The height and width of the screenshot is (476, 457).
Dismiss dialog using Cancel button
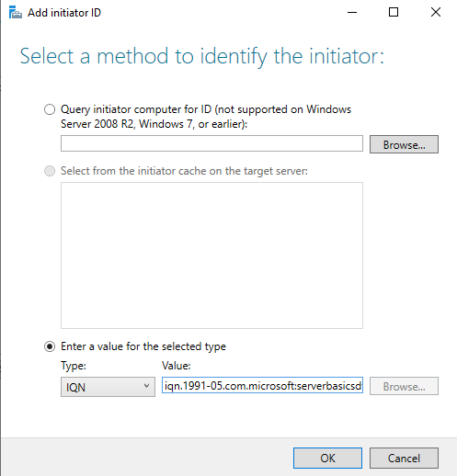(x=404, y=459)
